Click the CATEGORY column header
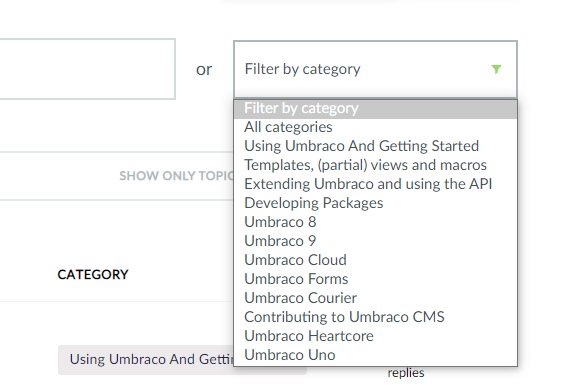 pyautogui.click(x=93, y=275)
